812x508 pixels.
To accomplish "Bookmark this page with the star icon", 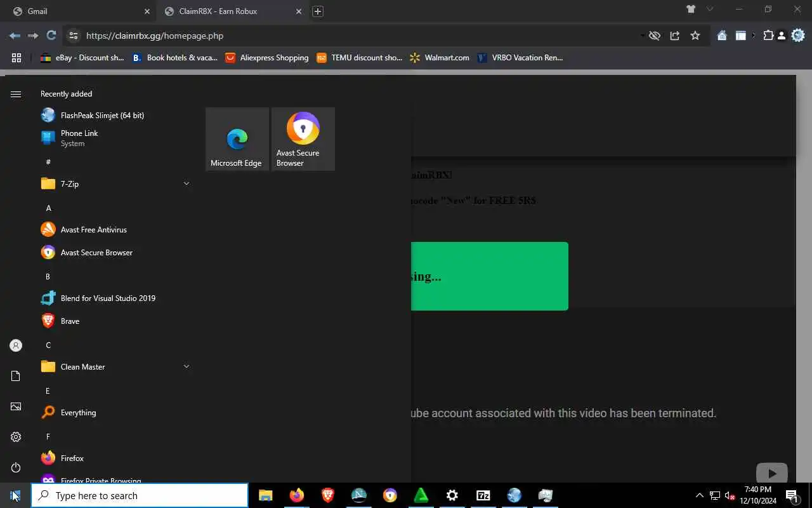I will (695, 36).
